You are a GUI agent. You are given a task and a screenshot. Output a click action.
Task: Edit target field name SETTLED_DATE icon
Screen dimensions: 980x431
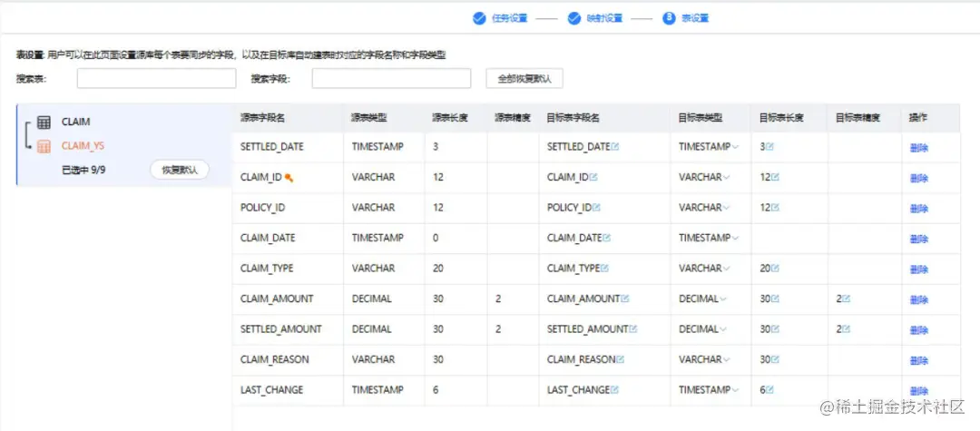coord(615,147)
